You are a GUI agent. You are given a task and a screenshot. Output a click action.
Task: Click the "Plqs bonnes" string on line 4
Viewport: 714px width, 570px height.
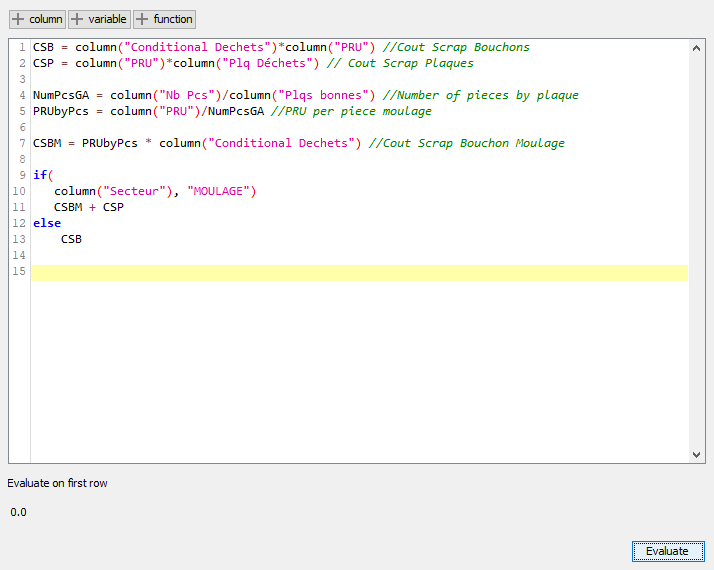pyautogui.click(x=323, y=95)
